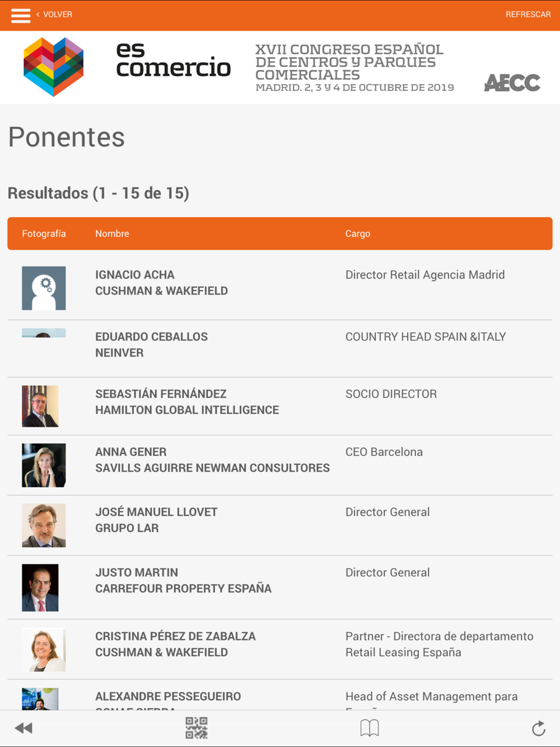
Task: Tap Ignacio Acha's placeholder avatar icon
Action: [44, 288]
